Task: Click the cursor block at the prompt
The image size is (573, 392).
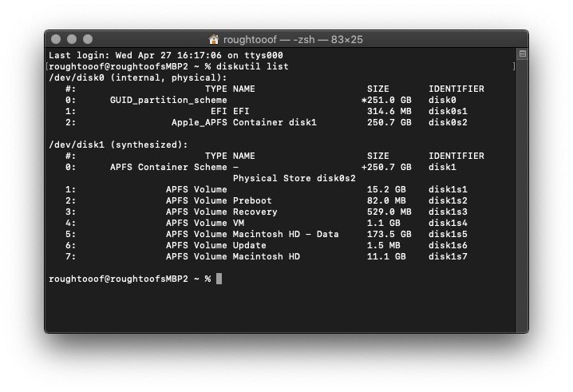Action: (219, 279)
